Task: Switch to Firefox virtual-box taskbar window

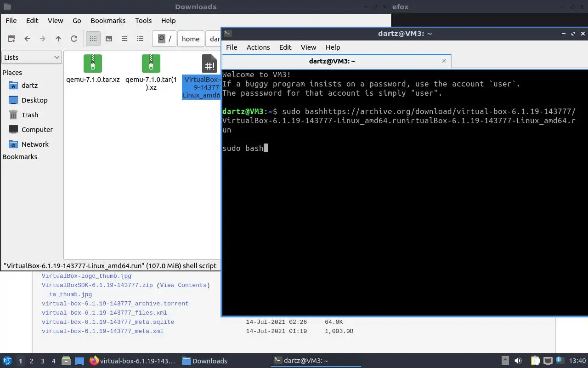Action: point(133,361)
